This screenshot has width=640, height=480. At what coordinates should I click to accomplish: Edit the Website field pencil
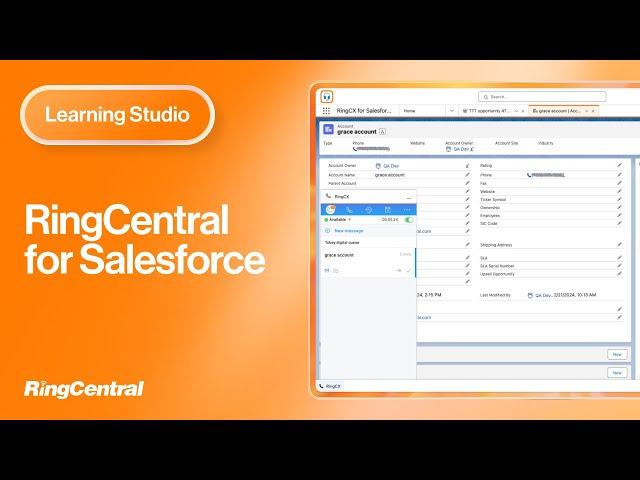click(x=619, y=191)
